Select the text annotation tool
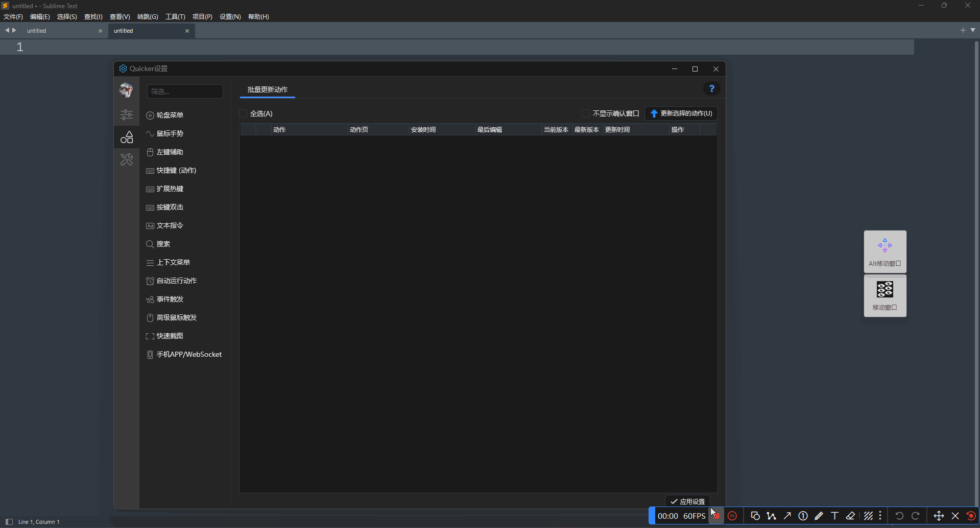 pyautogui.click(x=834, y=516)
